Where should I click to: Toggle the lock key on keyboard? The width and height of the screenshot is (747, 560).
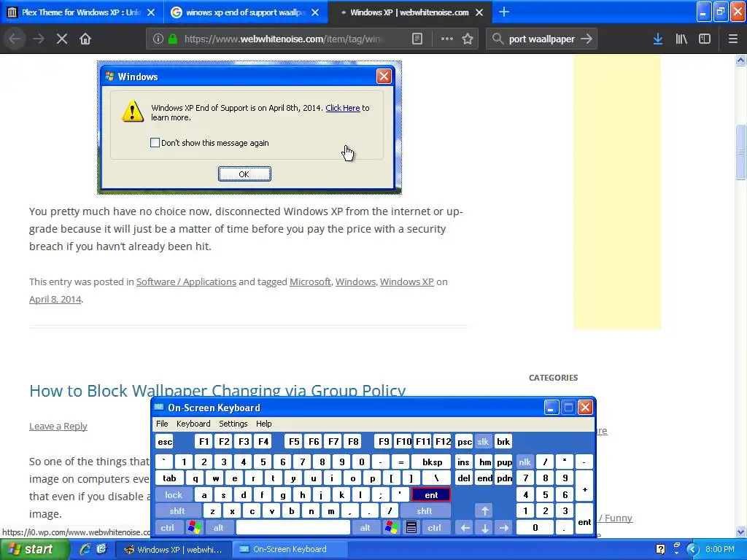coord(174,495)
